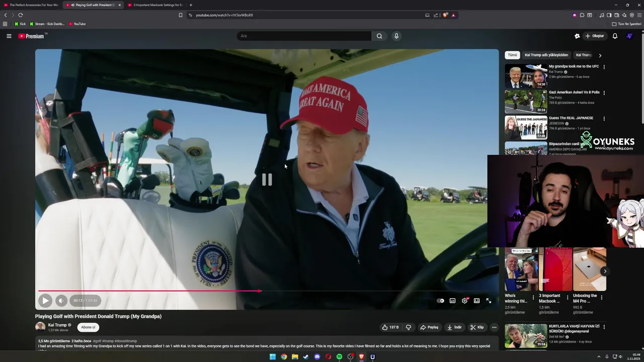The height and width of the screenshot is (362, 644).
Task: Open Windows Start menu
Action: 273,357
